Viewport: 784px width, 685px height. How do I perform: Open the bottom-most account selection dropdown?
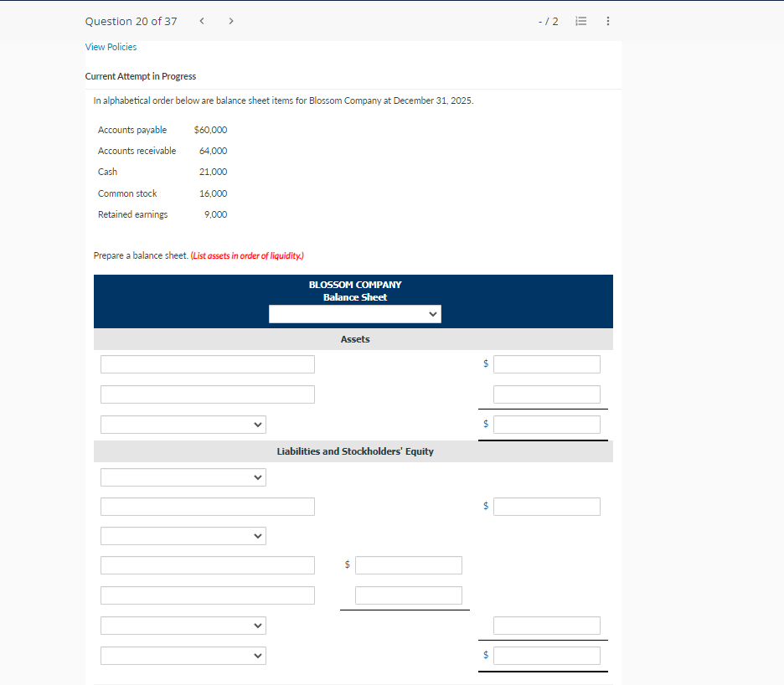183,655
